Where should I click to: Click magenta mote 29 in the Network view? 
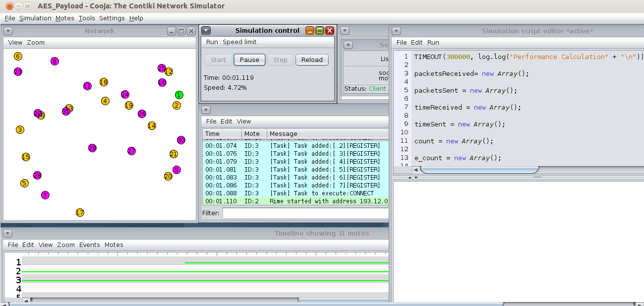[92, 148]
